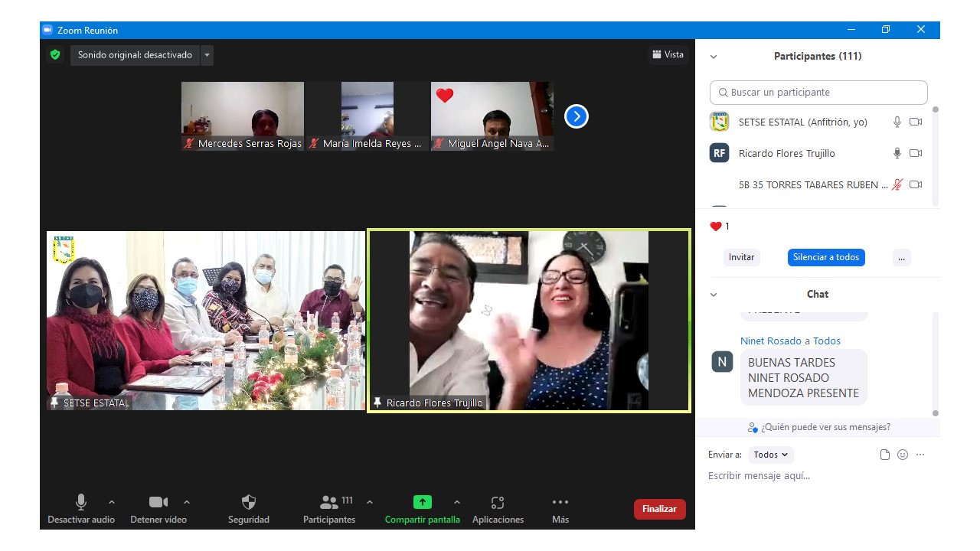This screenshot has width=980, height=551.
Task: Show next video thumbnails with blue arrow
Action: (576, 116)
